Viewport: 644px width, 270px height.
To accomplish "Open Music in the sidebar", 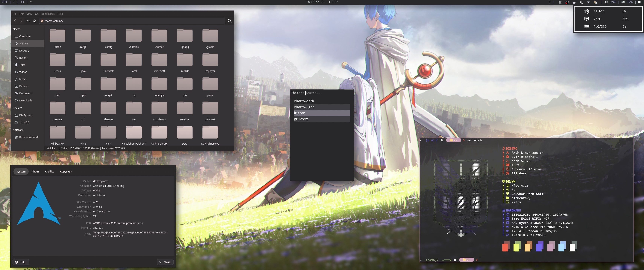I will [28, 79].
